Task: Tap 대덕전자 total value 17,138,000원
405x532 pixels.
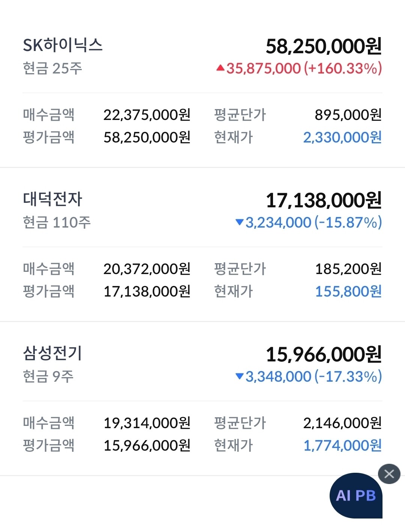Action: point(324,200)
